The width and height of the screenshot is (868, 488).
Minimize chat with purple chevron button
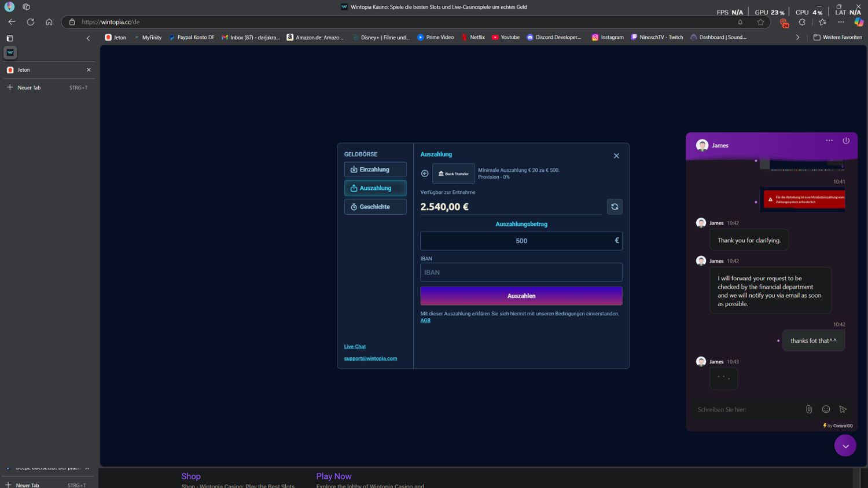(x=845, y=446)
